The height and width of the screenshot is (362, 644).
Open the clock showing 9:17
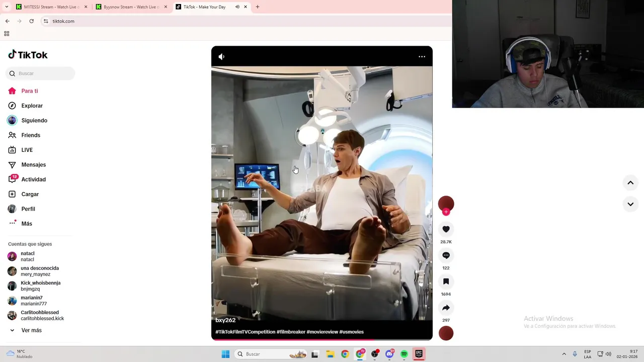pos(627,354)
